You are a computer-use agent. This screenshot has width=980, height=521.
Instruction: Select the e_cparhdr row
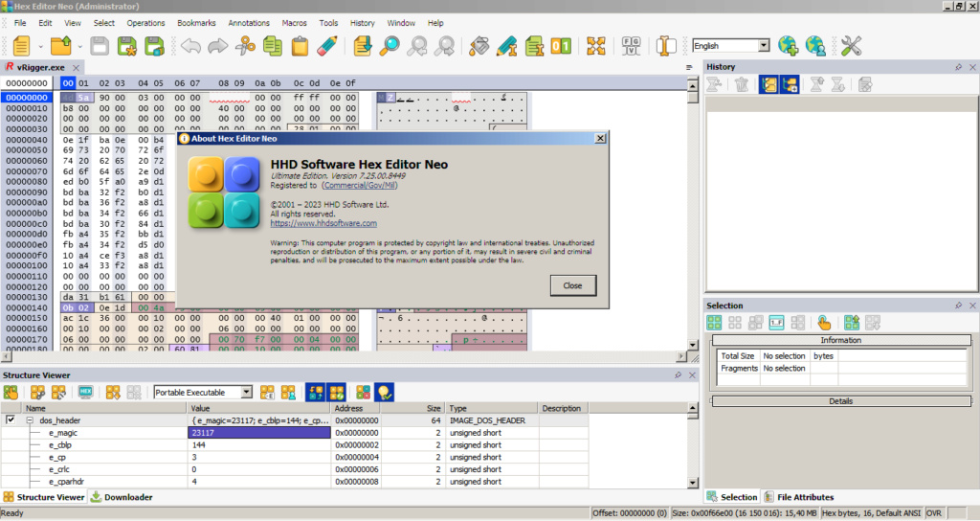point(294,482)
